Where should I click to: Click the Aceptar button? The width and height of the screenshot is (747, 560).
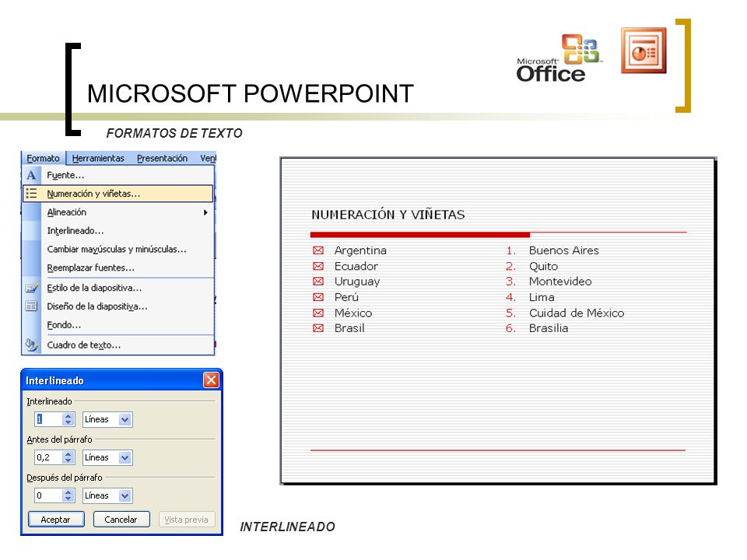click(x=56, y=519)
